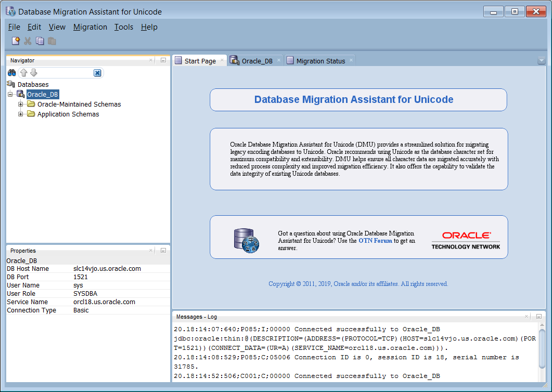Image resolution: width=552 pixels, height=392 pixels.
Task: Open the File menu
Action: click(14, 27)
